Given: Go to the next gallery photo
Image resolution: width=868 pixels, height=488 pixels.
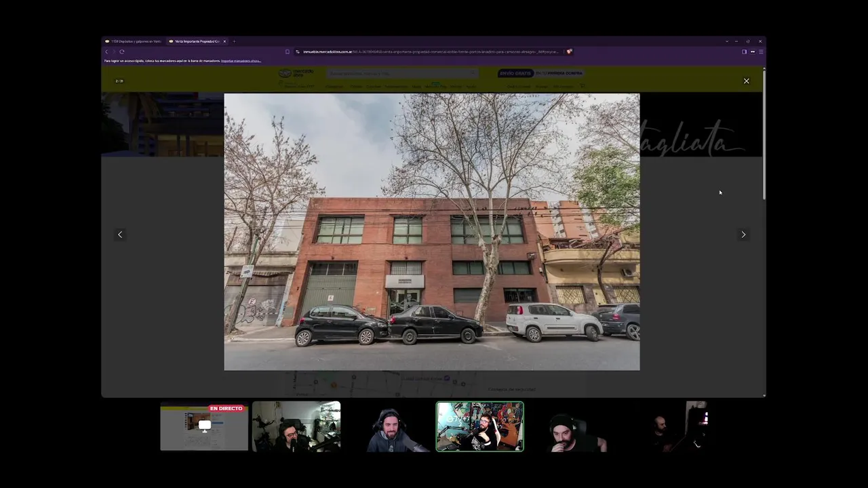Looking at the screenshot, I should coord(743,235).
